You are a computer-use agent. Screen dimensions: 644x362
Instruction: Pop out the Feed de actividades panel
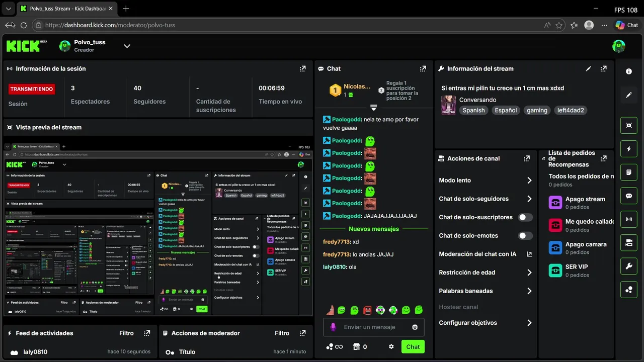[x=147, y=333]
